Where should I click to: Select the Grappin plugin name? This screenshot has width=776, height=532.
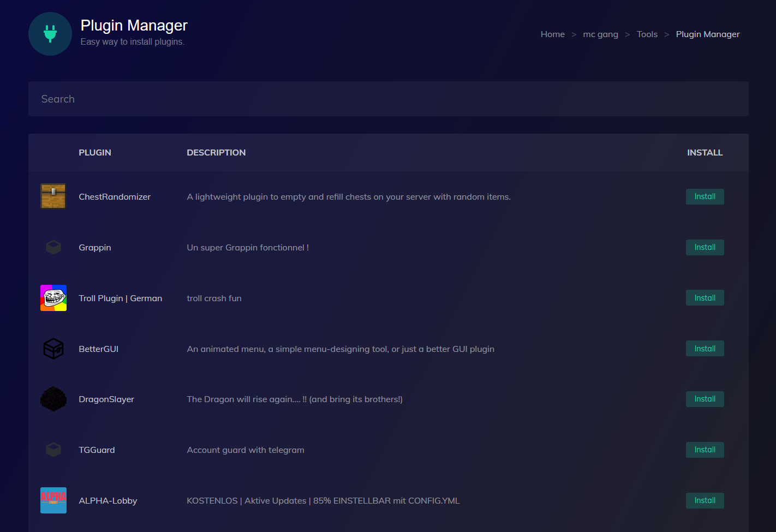(x=95, y=248)
